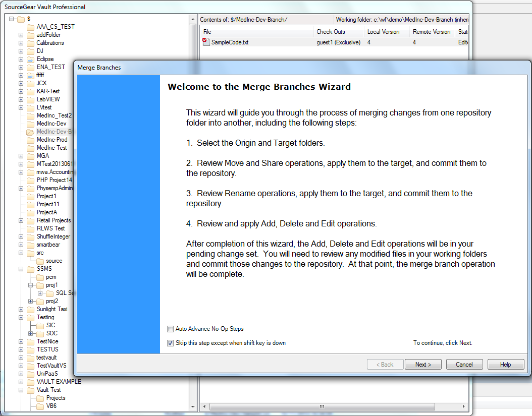Screen dimensions: 532x416
Task: Select the Projects subfolder under Vault Test
Action: click(56, 398)
